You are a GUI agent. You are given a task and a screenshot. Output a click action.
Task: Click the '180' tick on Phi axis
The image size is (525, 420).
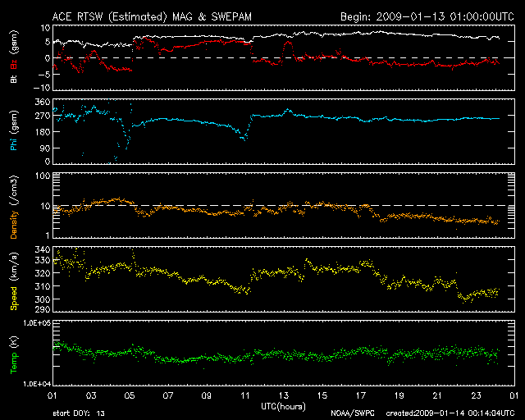43,131
